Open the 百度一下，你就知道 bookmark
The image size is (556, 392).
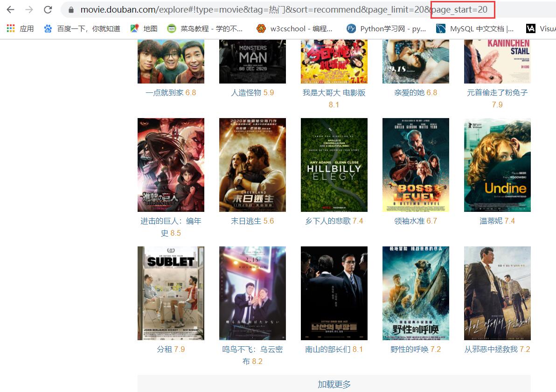pyautogui.click(x=82, y=29)
